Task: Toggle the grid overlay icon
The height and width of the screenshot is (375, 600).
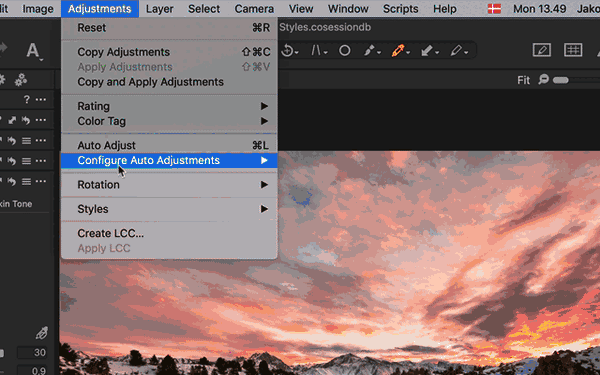Action: pyautogui.click(x=573, y=50)
